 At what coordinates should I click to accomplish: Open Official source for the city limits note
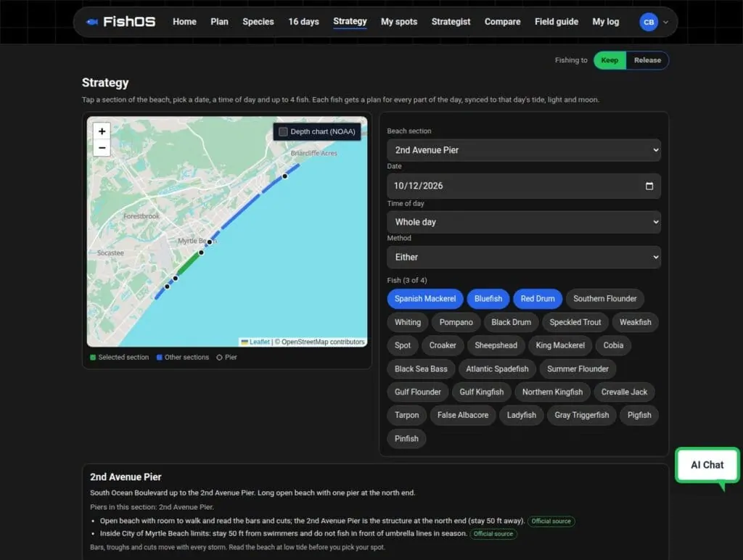coord(493,534)
